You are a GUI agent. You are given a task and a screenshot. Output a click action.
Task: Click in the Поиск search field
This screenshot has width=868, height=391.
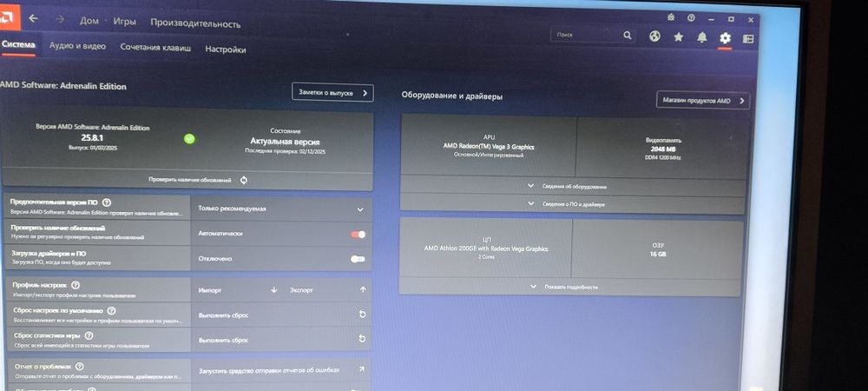coord(587,35)
